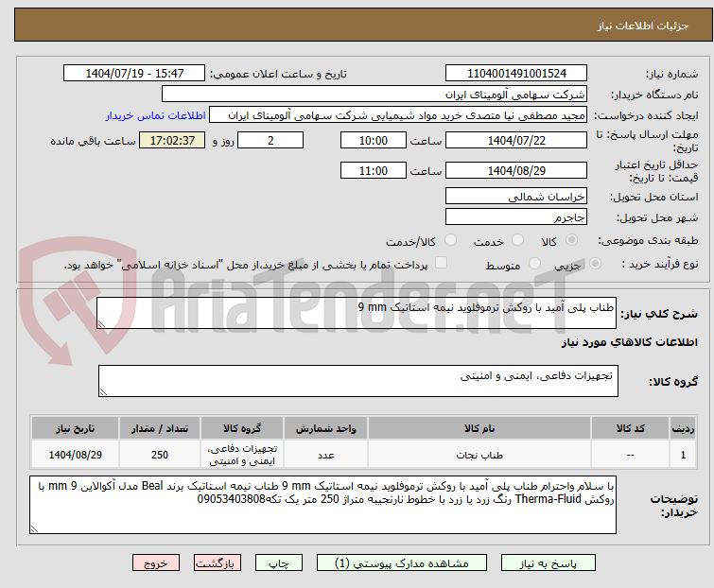The width and height of the screenshot is (714, 588).
Task: Click the need number field 1104001491001524
Action: 516,74
